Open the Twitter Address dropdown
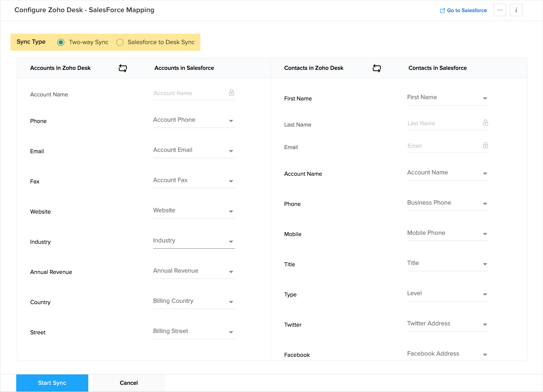This screenshot has height=392, width=543. (x=485, y=324)
